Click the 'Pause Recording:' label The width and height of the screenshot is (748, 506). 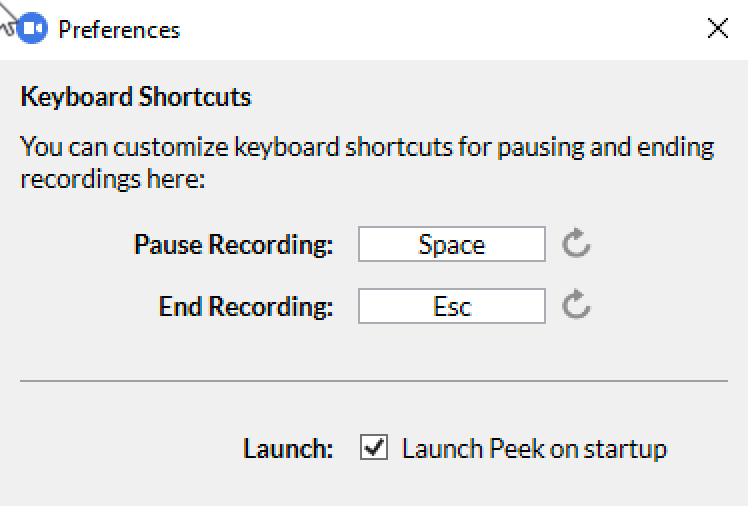point(233,245)
